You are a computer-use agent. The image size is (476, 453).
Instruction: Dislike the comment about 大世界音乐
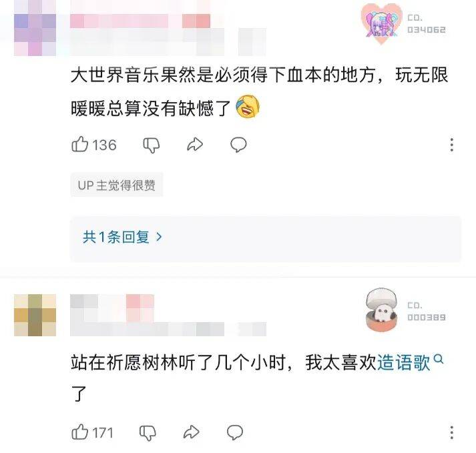[151, 145]
